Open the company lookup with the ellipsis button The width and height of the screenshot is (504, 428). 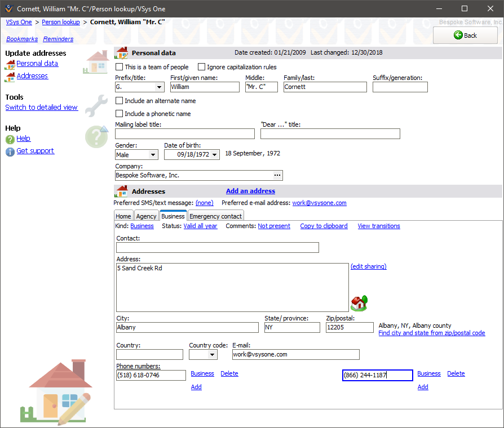coord(277,175)
